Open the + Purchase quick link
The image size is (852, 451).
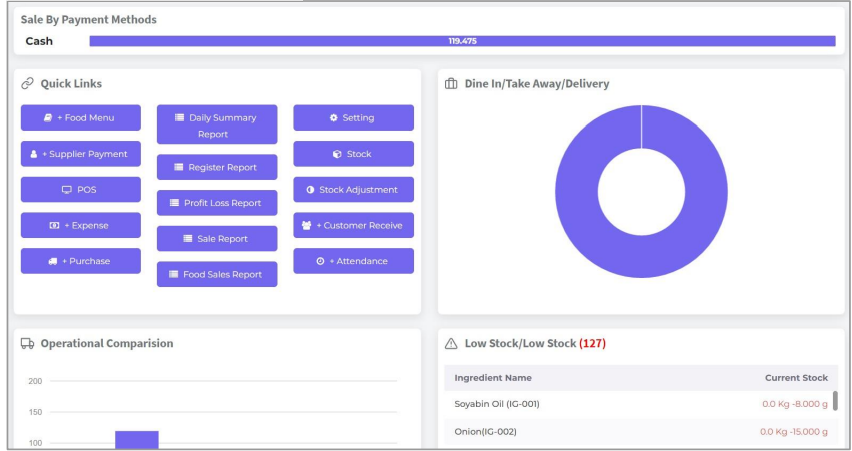[80, 261]
